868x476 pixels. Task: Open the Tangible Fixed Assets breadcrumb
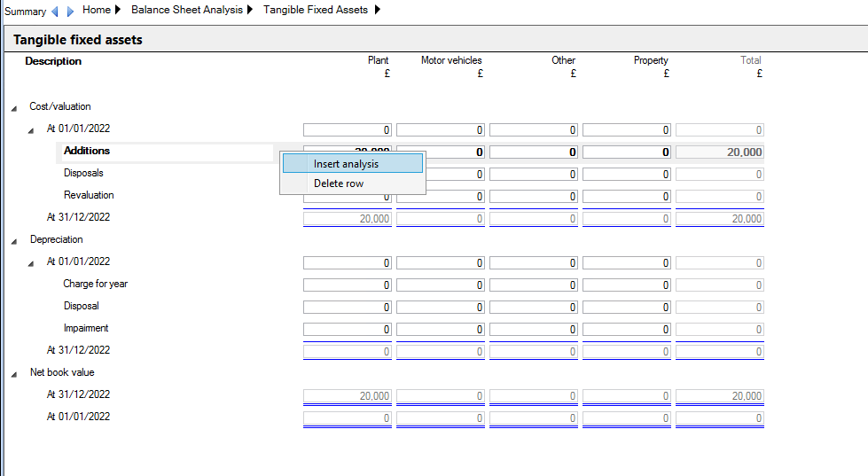coord(316,10)
